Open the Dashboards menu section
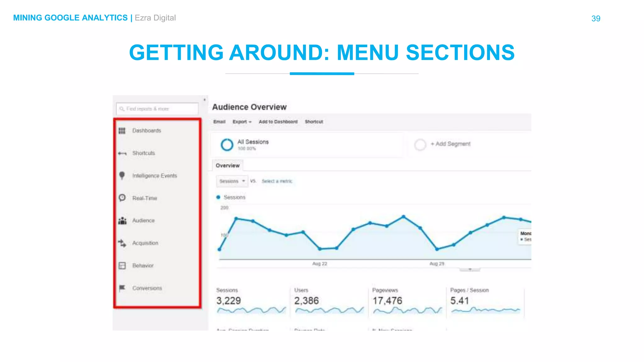The image size is (644, 362). coord(147,131)
